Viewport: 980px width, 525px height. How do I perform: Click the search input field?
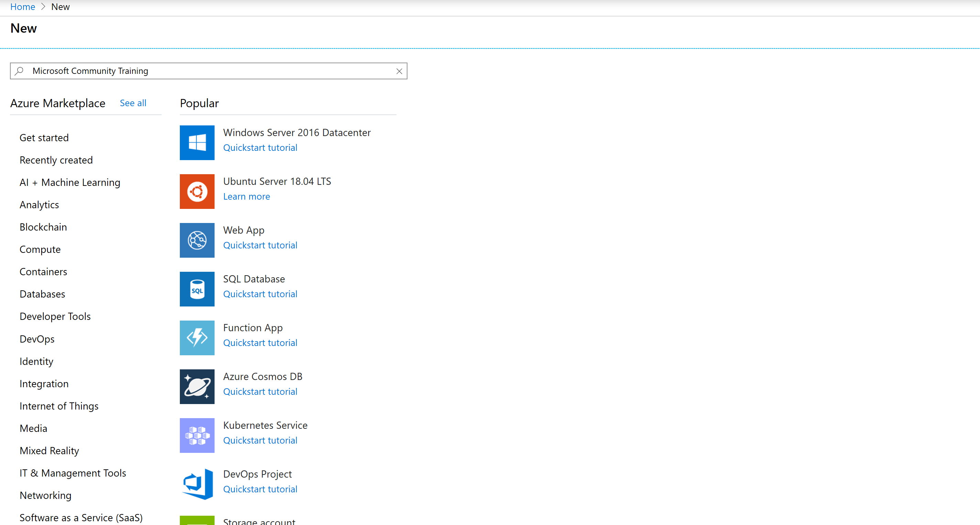[208, 71]
